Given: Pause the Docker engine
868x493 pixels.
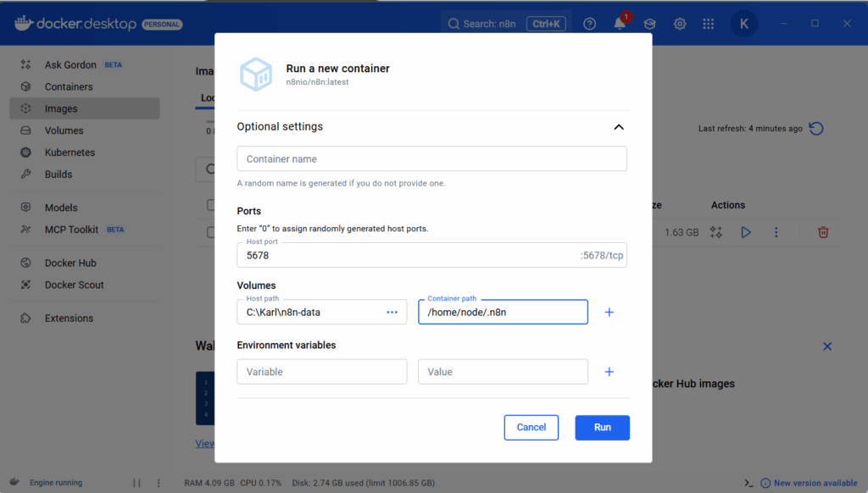Looking at the screenshot, I should tap(136, 483).
